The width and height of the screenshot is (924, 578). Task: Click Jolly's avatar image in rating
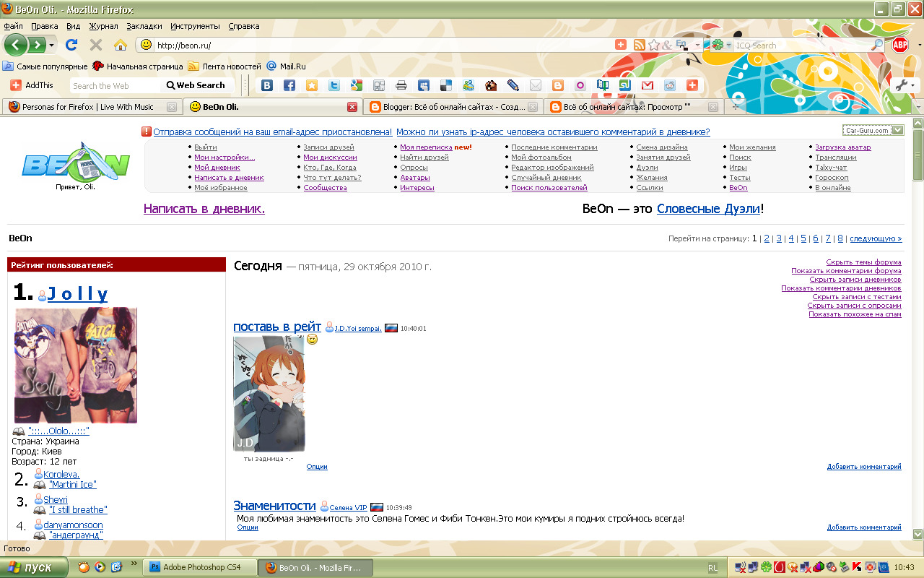(x=76, y=365)
